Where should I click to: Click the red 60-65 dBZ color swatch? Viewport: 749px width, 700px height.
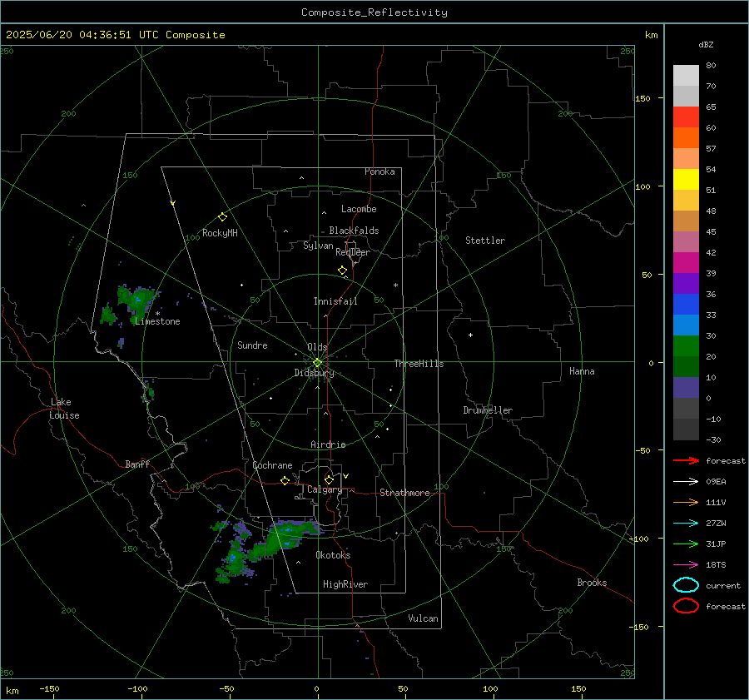[686, 117]
